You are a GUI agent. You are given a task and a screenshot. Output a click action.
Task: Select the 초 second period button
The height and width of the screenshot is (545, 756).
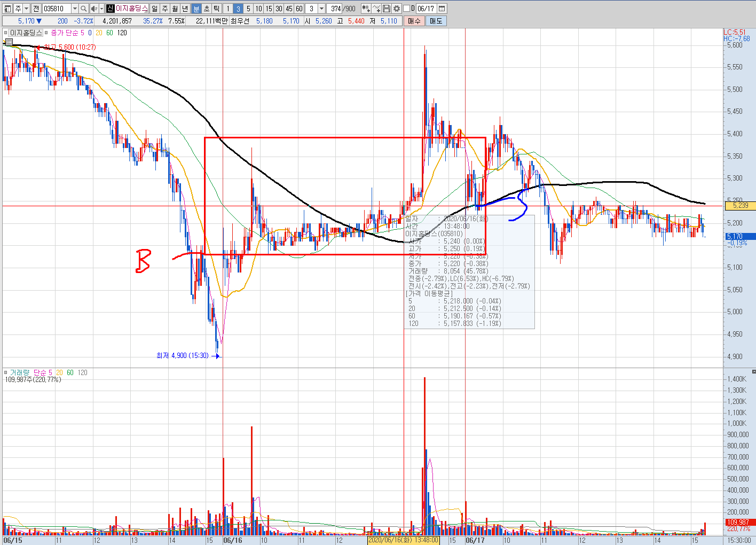206,9
